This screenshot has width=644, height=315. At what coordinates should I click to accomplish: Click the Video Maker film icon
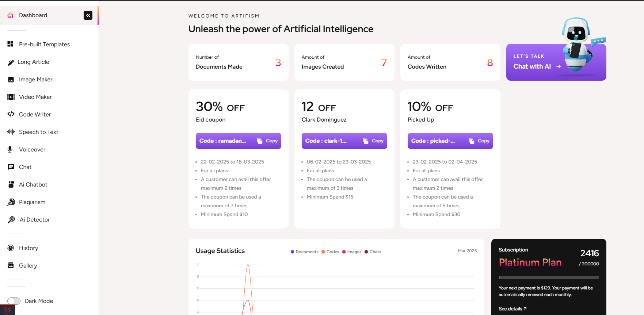11,97
